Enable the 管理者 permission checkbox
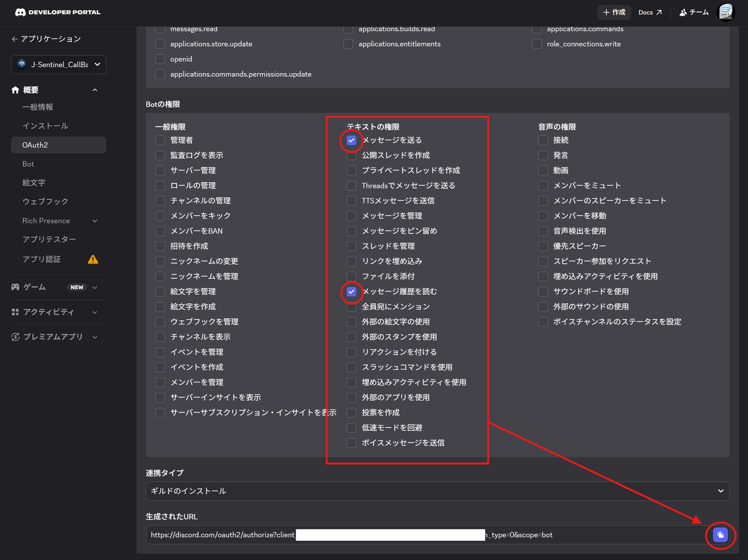 [x=160, y=140]
